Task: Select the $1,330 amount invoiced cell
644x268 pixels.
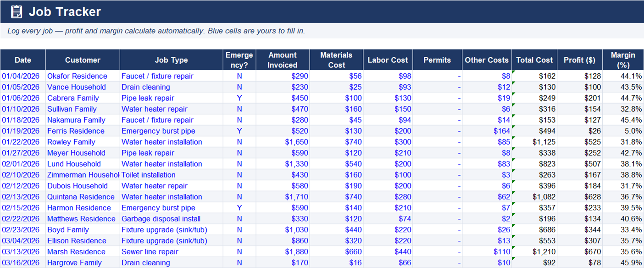Action: [x=283, y=164]
